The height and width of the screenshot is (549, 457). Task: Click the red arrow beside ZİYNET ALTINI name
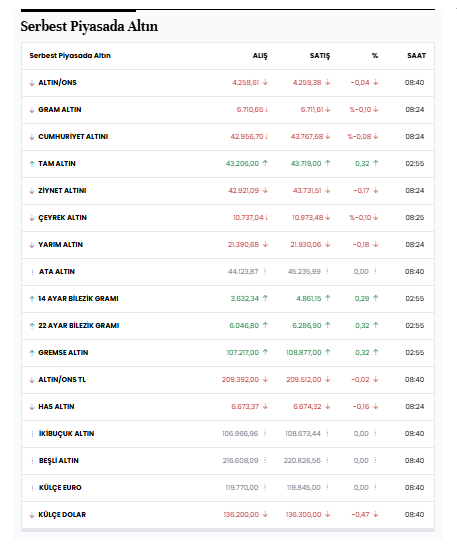click(32, 191)
